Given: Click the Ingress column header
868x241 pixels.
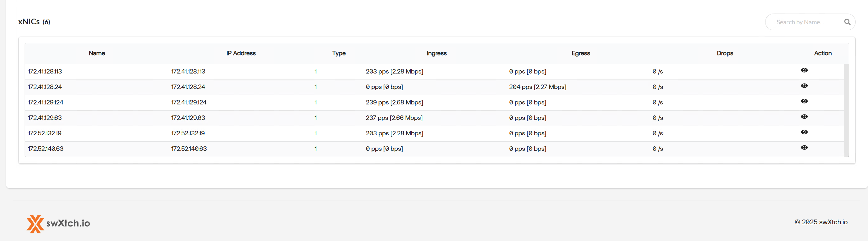Looking at the screenshot, I should click(436, 53).
